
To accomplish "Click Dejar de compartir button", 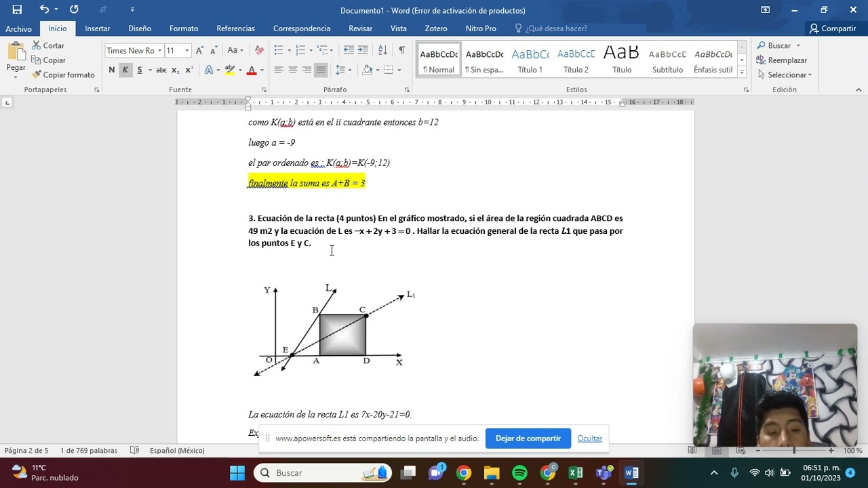I will pyautogui.click(x=528, y=439).
